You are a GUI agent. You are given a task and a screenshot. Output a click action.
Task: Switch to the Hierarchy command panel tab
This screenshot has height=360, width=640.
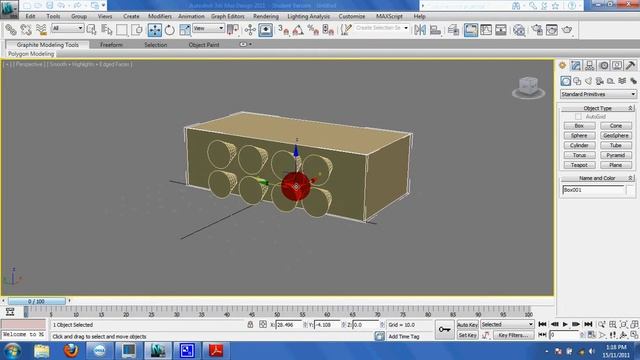click(x=589, y=65)
